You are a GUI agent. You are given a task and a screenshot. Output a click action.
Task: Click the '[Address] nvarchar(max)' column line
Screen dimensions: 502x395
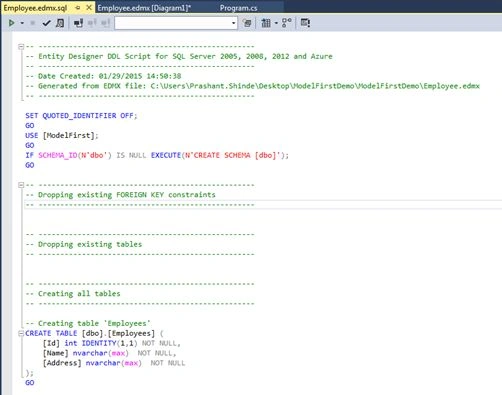(x=114, y=363)
